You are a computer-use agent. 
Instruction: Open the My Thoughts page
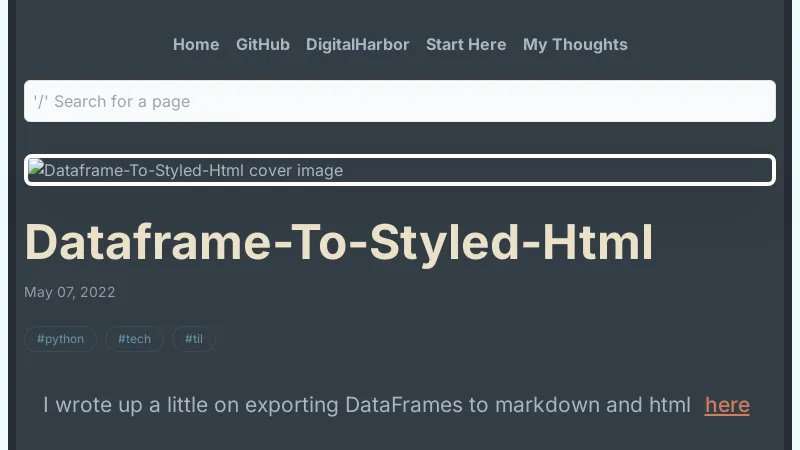point(575,44)
